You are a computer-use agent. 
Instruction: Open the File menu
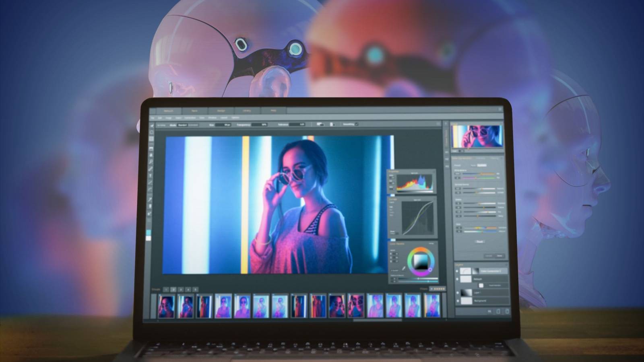[x=153, y=118]
